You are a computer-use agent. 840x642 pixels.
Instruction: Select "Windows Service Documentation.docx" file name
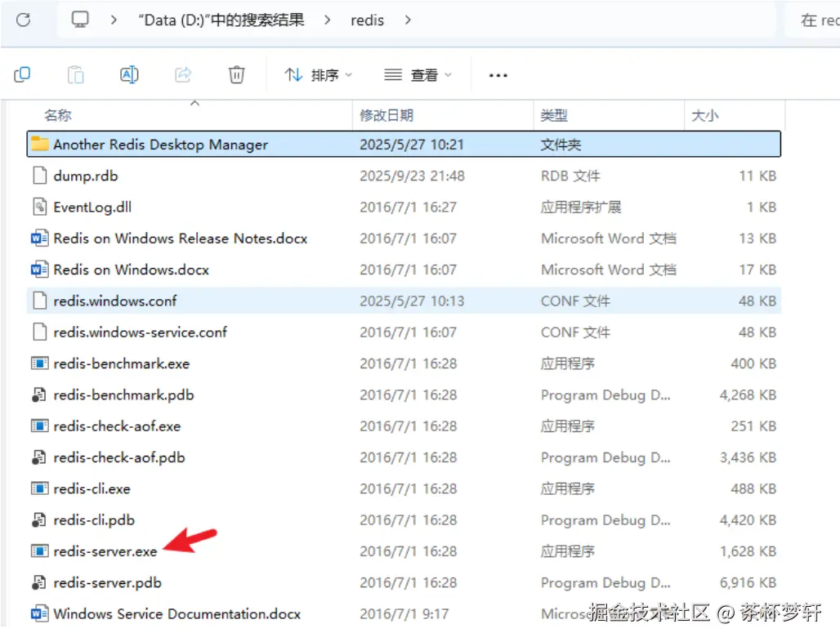pyautogui.click(x=176, y=614)
